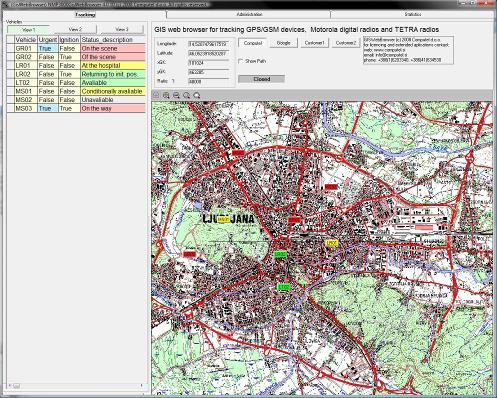This screenshot has height=398, width=497.
Task: Click the vehicle list scrollbar right arrow
Action: (142, 386)
